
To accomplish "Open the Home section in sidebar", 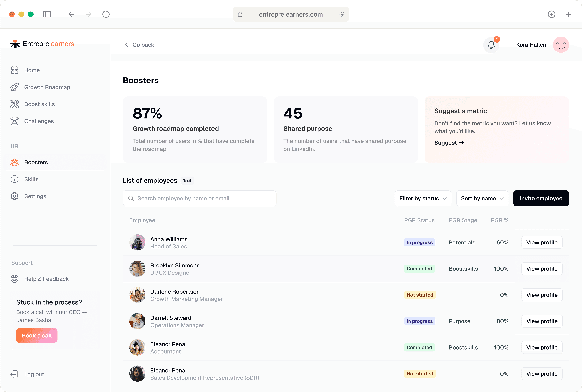I will 32,70.
